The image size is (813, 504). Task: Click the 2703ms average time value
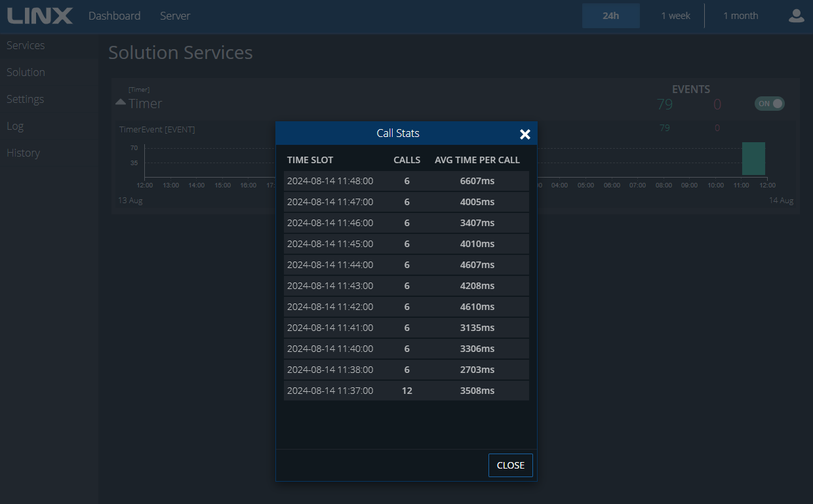(x=477, y=370)
